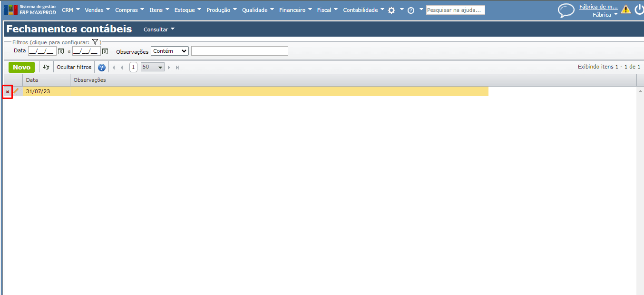
Task: Open the Contém condition dropdown
Action: point(170,51)
